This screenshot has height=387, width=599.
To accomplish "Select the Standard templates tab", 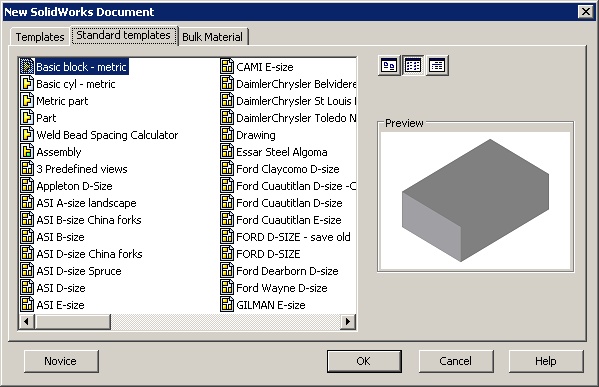I will (124, 36).
